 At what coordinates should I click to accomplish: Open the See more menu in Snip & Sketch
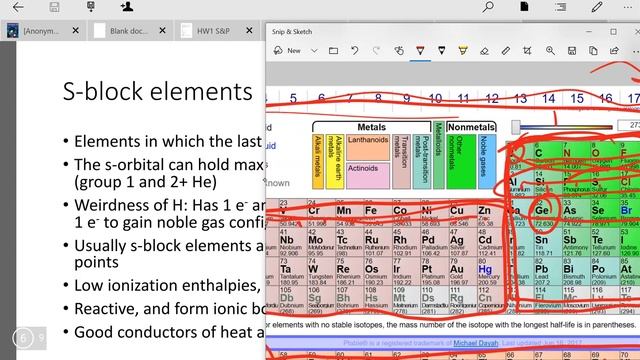635,51
